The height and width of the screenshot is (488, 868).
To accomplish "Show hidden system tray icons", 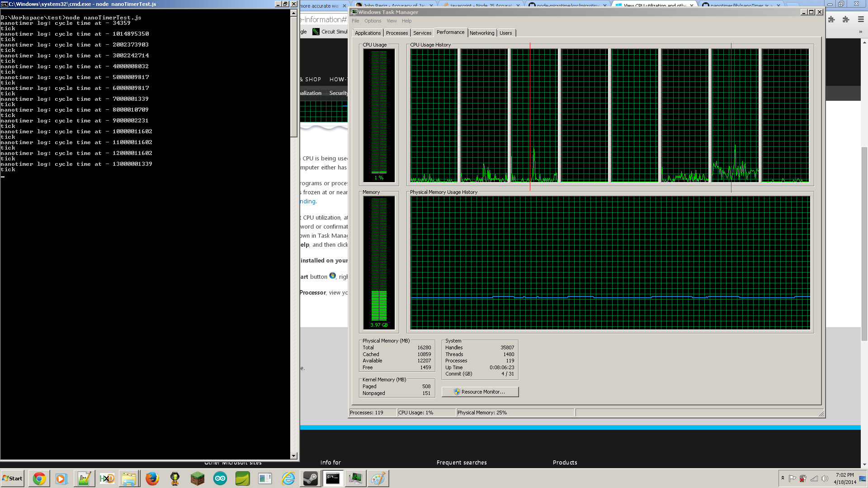I will 783,478.
